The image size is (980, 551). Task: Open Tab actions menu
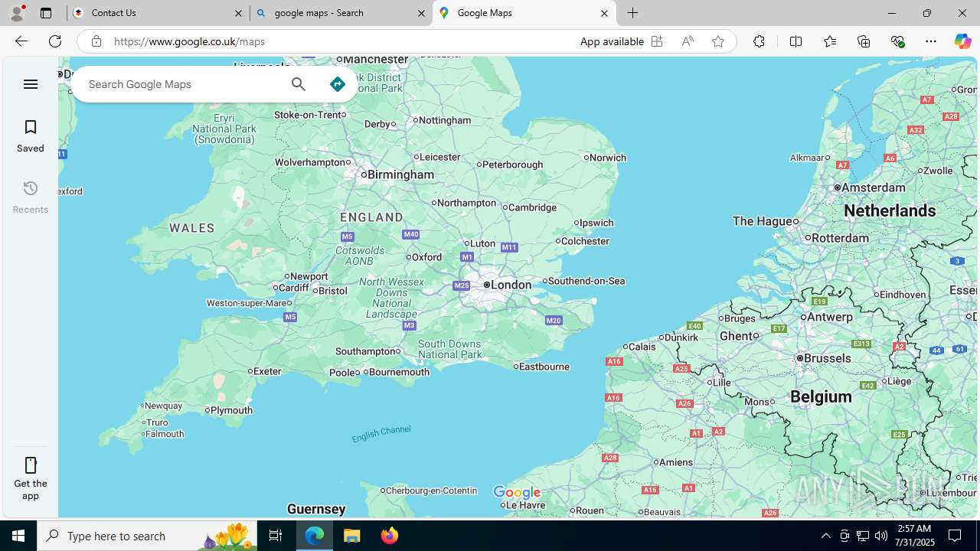click(x=46, y=13)
